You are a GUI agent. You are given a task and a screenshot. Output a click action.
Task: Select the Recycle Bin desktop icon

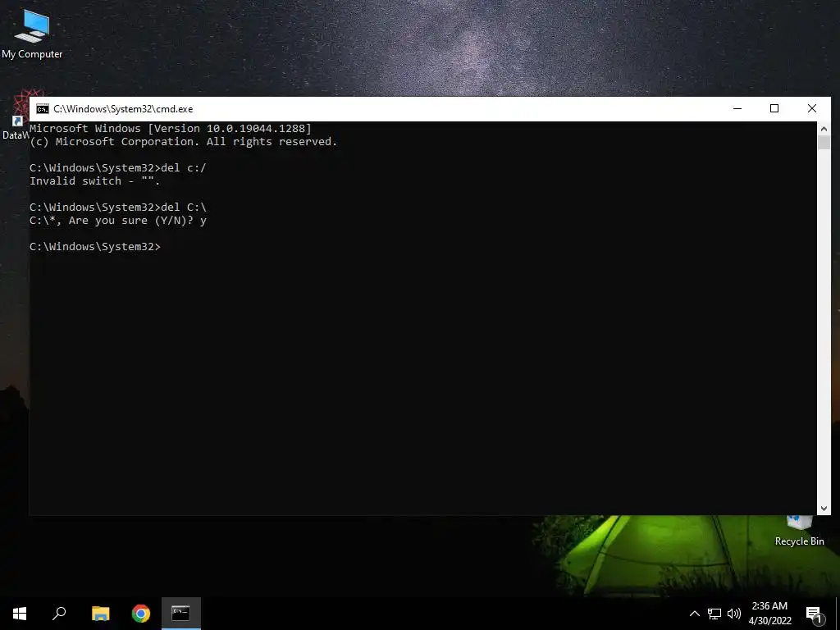click(x=799, y=532)
